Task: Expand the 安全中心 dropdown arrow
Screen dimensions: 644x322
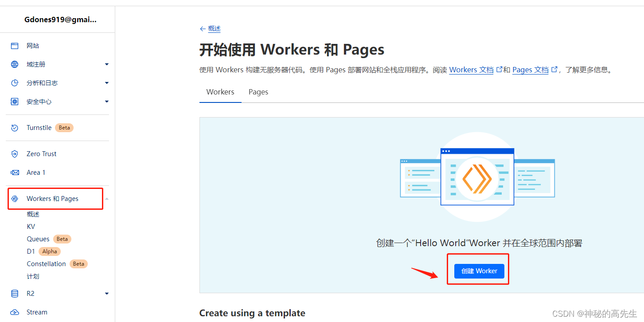Action: tap(107, 102)
